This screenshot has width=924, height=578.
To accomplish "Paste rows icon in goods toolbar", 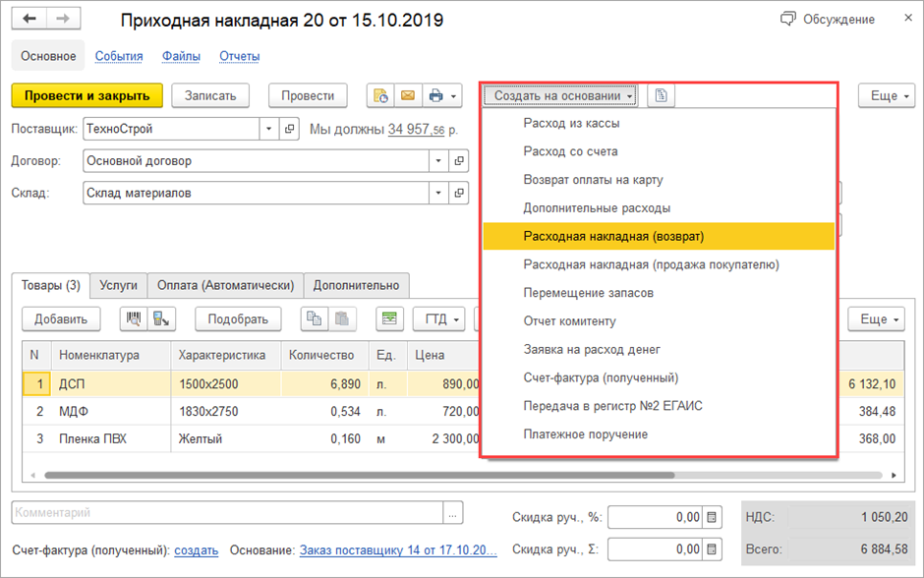I will pos(342,318).
